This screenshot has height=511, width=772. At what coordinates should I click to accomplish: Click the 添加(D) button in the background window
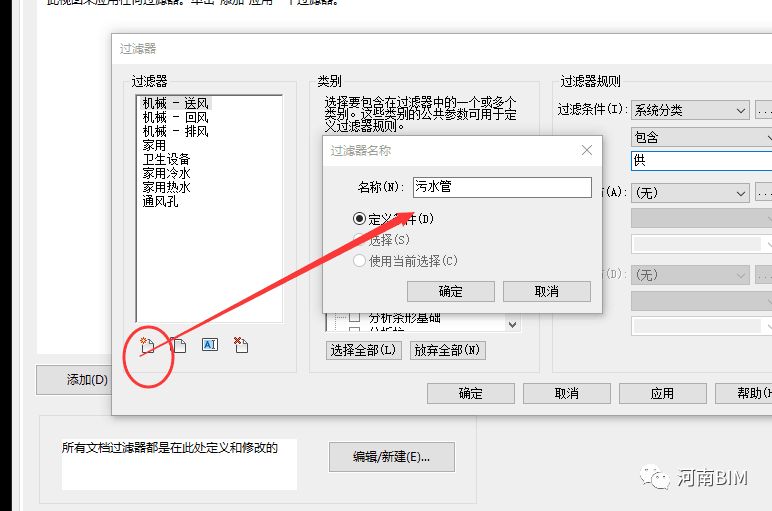pos(74,380)
